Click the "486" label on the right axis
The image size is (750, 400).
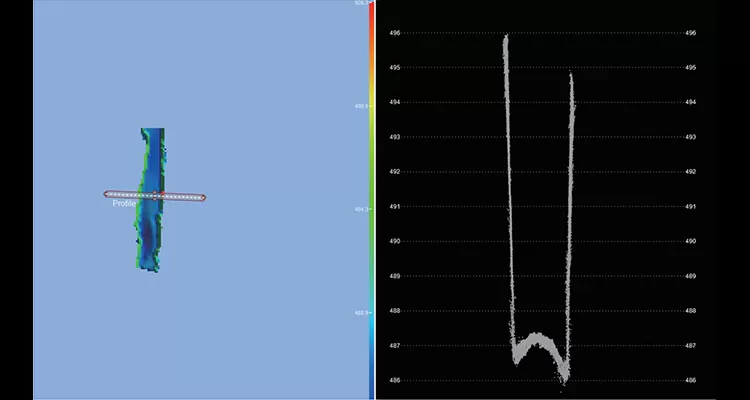pos(691,380)
